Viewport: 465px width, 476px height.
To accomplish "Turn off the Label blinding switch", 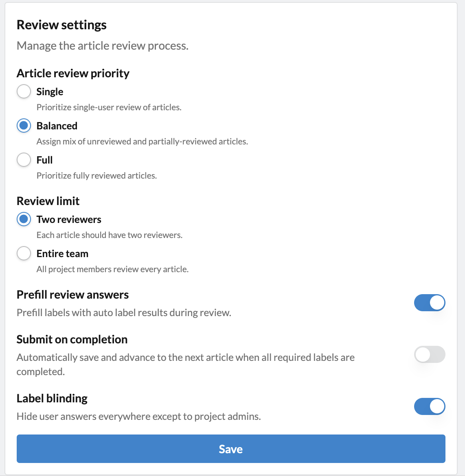I will point(430,406).
